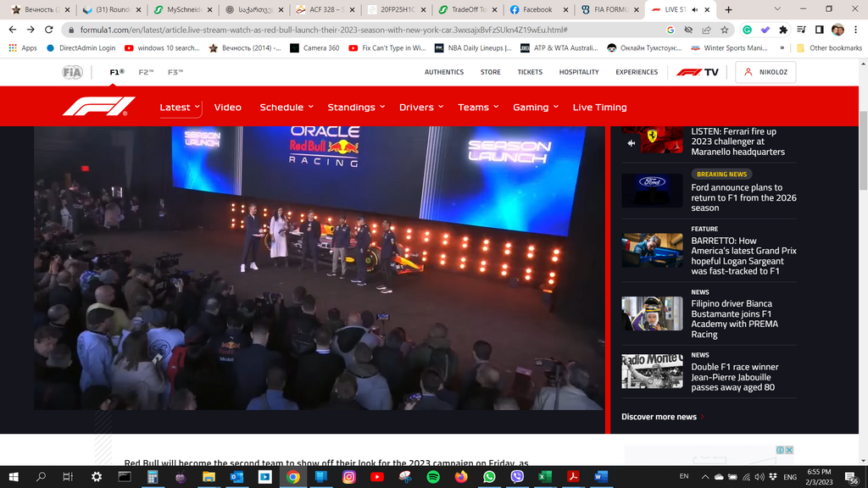Open Spotify from the taskbar
868x488 pixels.
433,476
